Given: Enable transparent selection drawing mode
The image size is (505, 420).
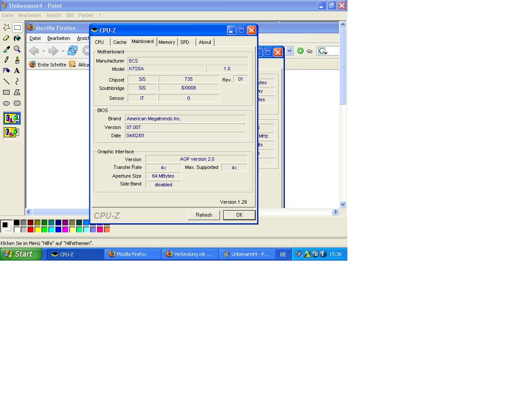Looking at the screenshot, I should tap(12, 132).
